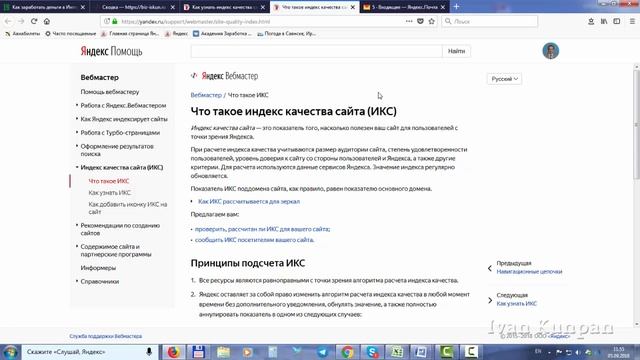This screenshot has height=360, width=640.
Task: Click the Yandex Help search input field
Action: tap(316, 51)
